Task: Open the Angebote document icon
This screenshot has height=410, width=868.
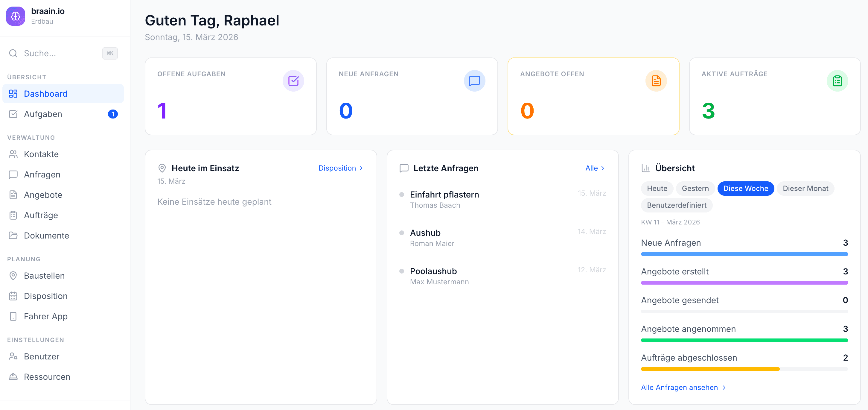Action: 13,195
